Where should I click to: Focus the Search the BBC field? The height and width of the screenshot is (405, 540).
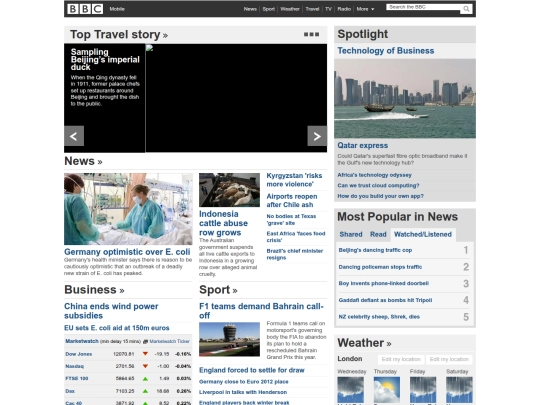pos(424,8)
